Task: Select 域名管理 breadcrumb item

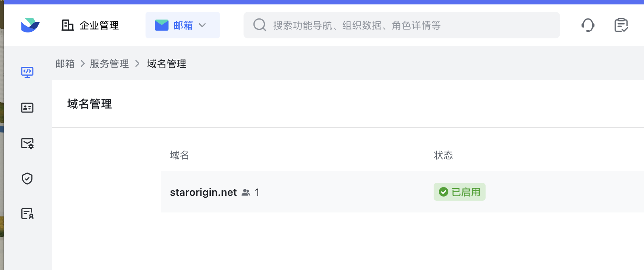Action: click(x=167, y=64)
